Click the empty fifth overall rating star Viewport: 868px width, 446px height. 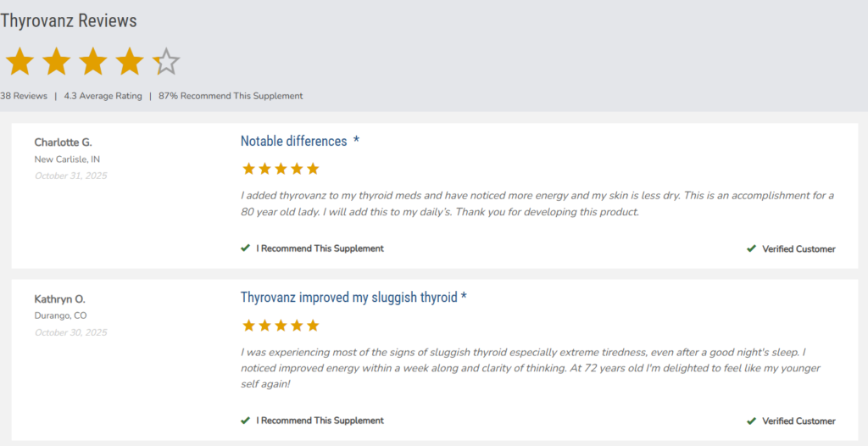[167, 62]
